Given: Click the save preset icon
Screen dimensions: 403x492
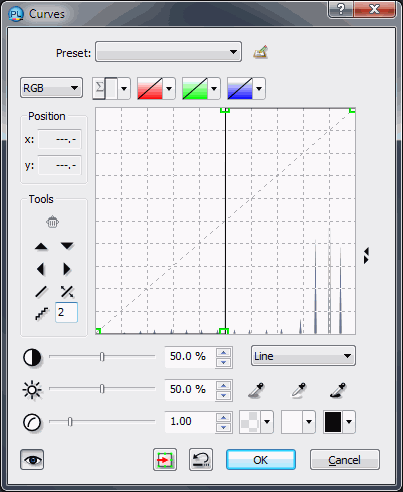Looking at the screenshot, I should 260,52.
